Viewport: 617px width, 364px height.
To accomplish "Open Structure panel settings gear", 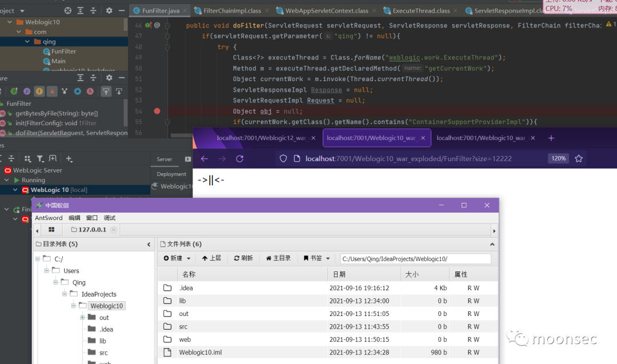I will pos(109,78).
